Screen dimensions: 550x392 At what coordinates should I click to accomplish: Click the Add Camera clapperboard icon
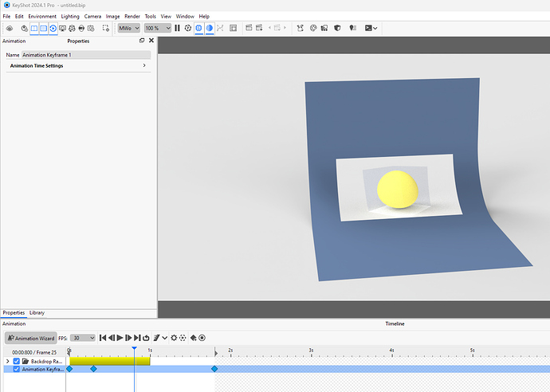(x=249, y=28)
